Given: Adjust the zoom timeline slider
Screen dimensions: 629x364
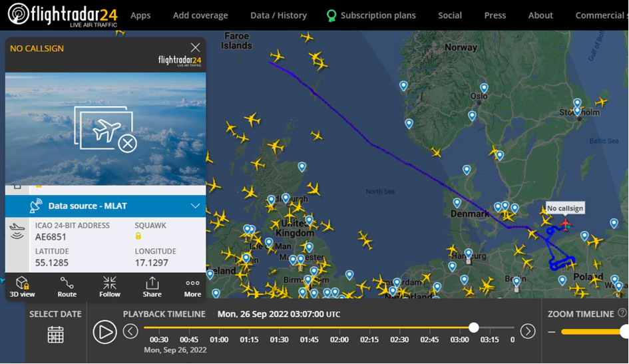Looking at the screenshot, I should (x=624, y=331).
